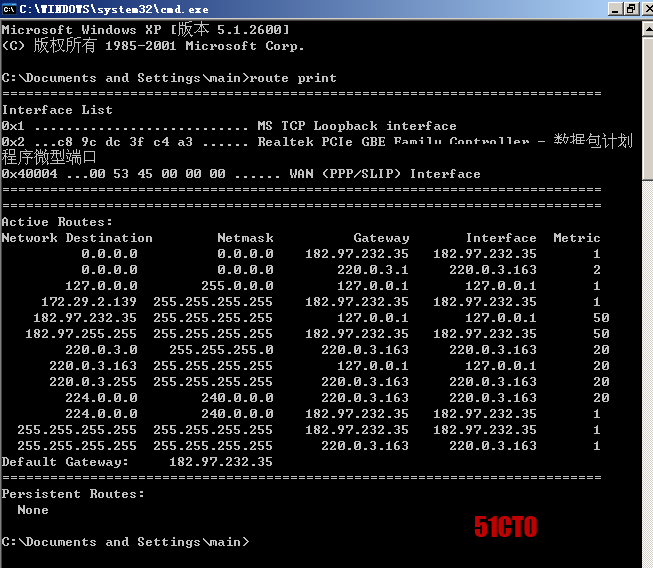Click the 'Metric' column header
Viewport: 653px width, 568px height.
[x=576, y=238]
